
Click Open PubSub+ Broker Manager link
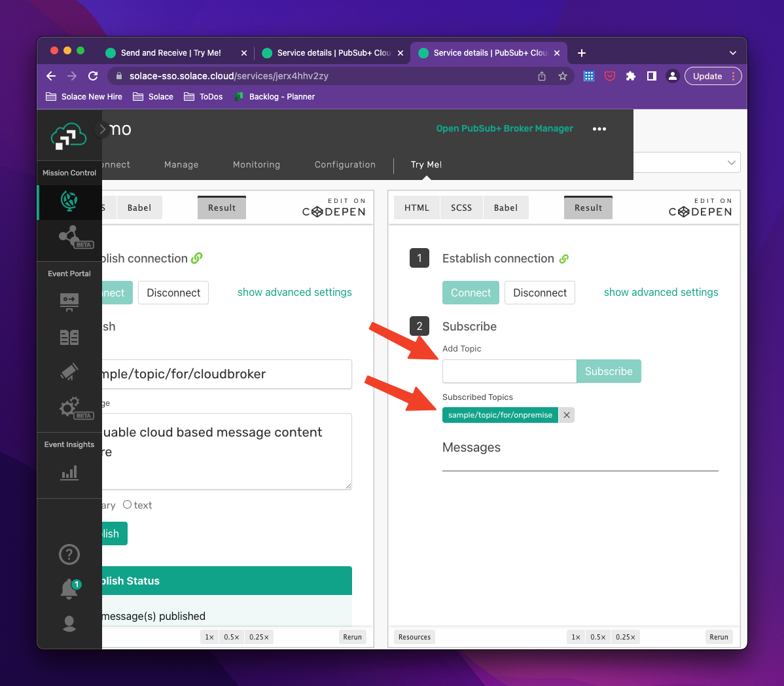click(x=505, y=128)
